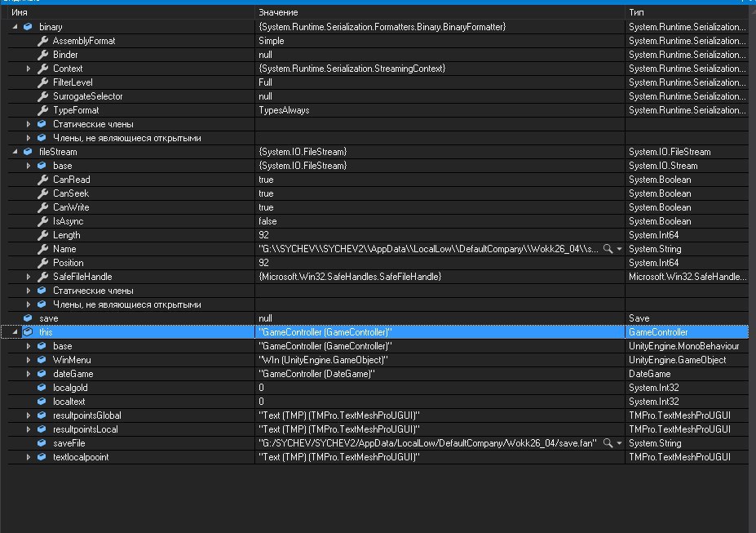756x533 pixels.
Task: Collapse the fileStream variable node
Action: [x=15, y=152]
